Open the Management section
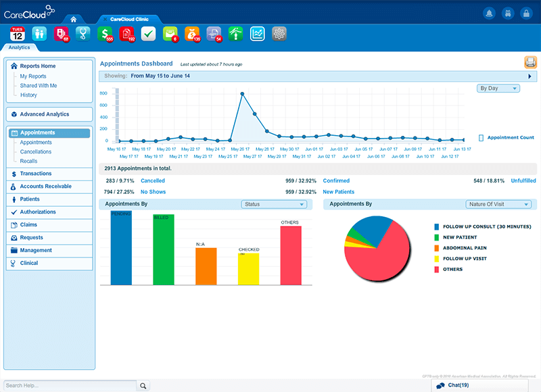Viewport: 541px width, 392px height. 49,250
